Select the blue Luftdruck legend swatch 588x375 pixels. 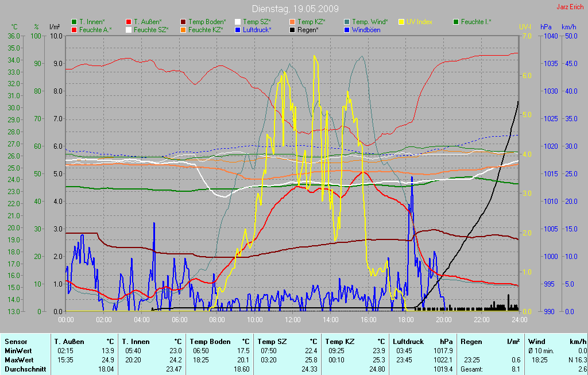click(238, 29)
